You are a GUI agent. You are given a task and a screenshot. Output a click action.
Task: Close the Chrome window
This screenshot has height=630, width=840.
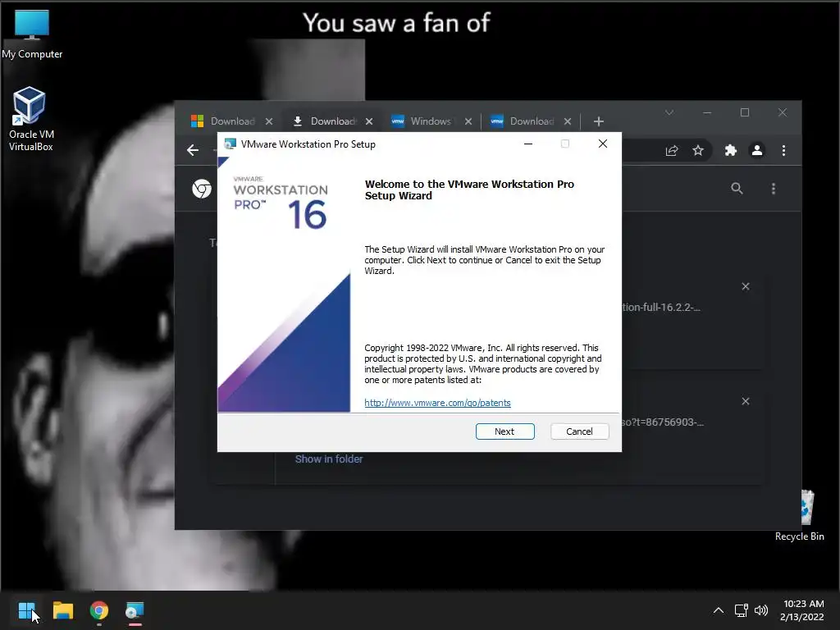point(782,112)
